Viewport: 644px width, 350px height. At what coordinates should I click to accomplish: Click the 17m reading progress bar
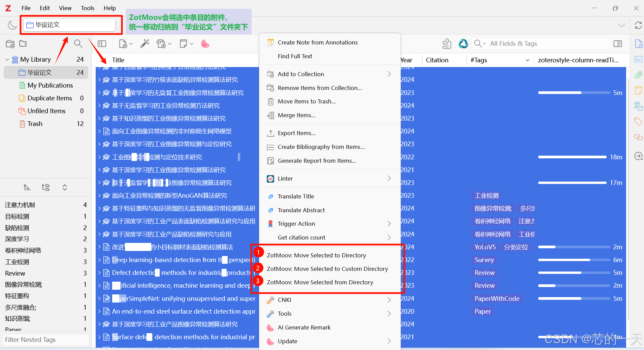pos(572,183)
